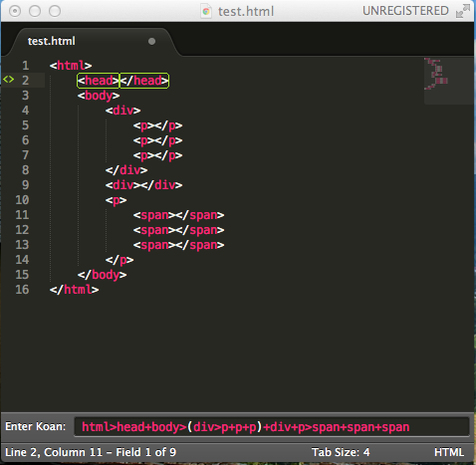Click inside the Enter Koan input field
Screen dimensions: 476x465
pos(271,427)
